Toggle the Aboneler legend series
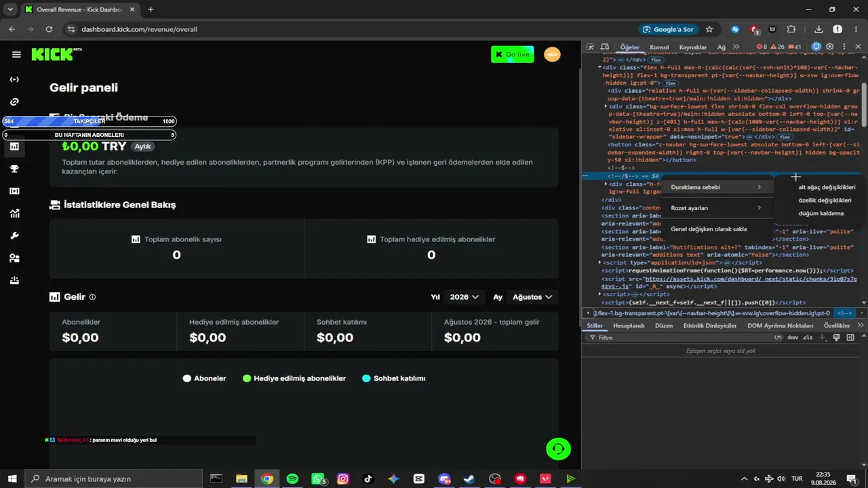Viewport: 868px width, 488px height. [x=204, y=378]
